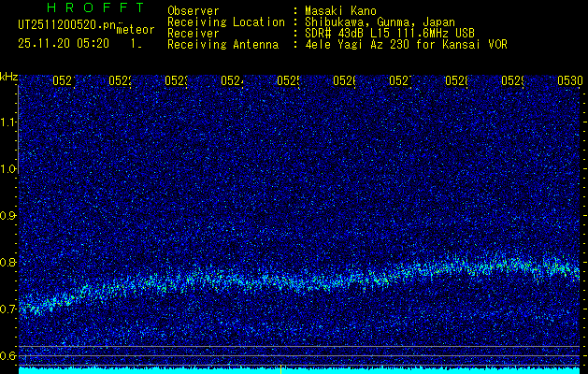Click the 'meteor' label
This screenshot has height=374, width=588.
coord(136,30)
